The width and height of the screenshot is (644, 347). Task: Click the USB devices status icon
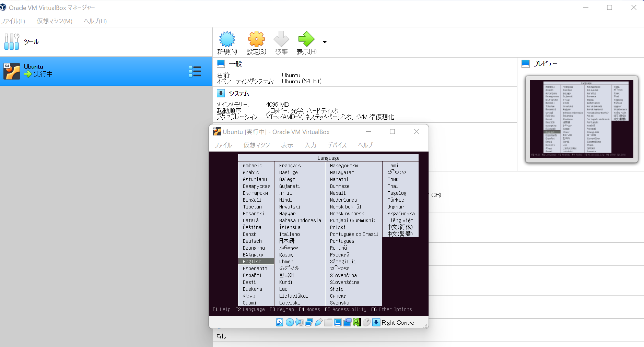click(319, 323)
